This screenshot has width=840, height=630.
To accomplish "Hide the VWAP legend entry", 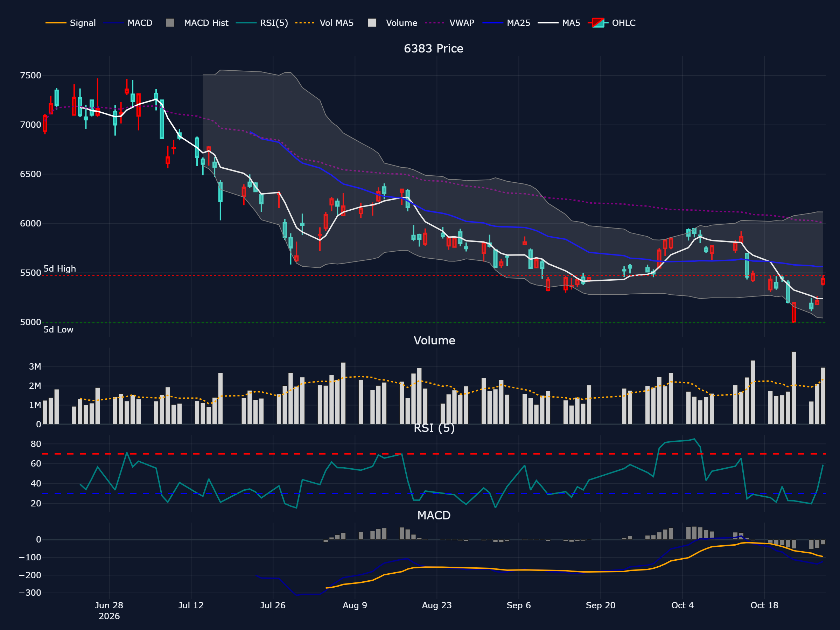I will (450, 23).
